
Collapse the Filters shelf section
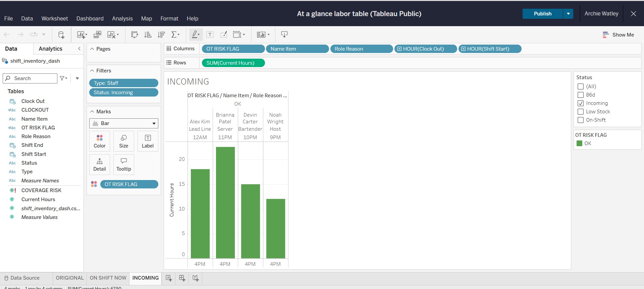(x=92, y=71)
